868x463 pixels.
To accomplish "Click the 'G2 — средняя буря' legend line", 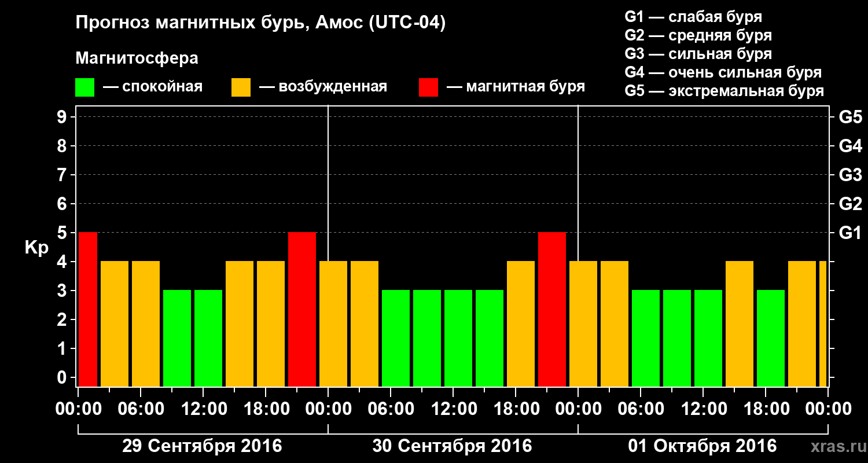I will point(698,35).
